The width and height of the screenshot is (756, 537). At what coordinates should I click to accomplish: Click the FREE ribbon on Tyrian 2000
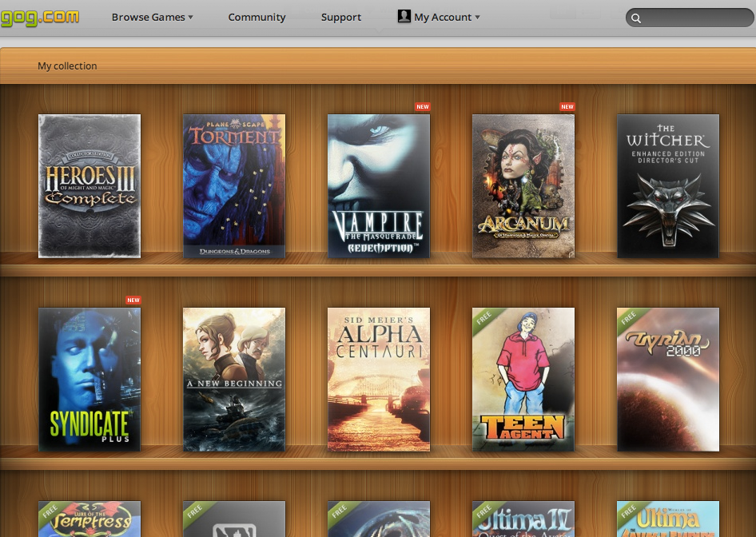click(x=630, y=319)
